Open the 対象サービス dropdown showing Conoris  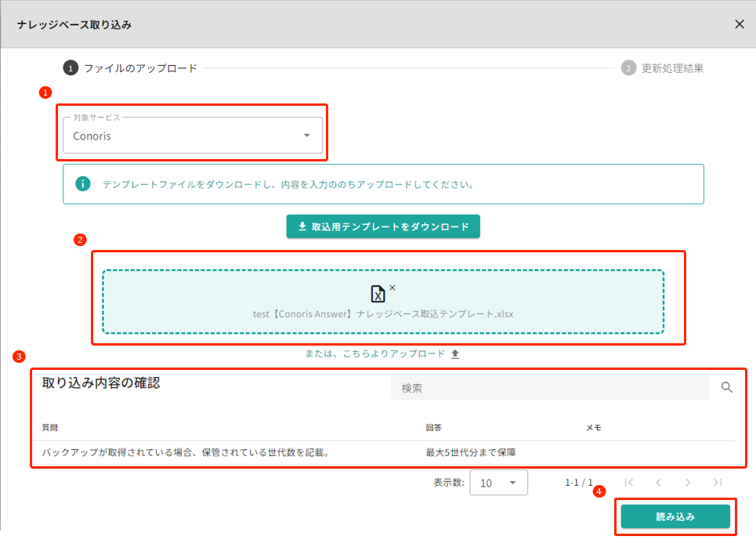[192, 135]
